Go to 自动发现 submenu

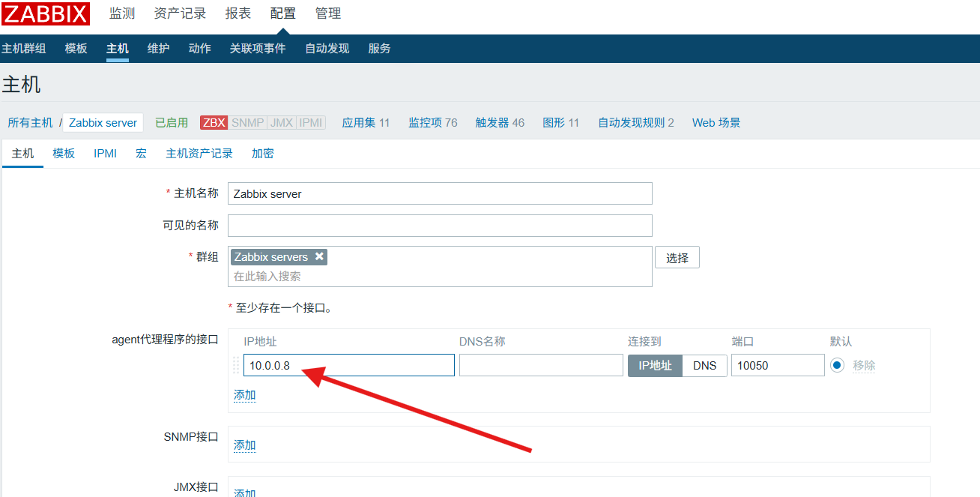[x=327, y=48]
